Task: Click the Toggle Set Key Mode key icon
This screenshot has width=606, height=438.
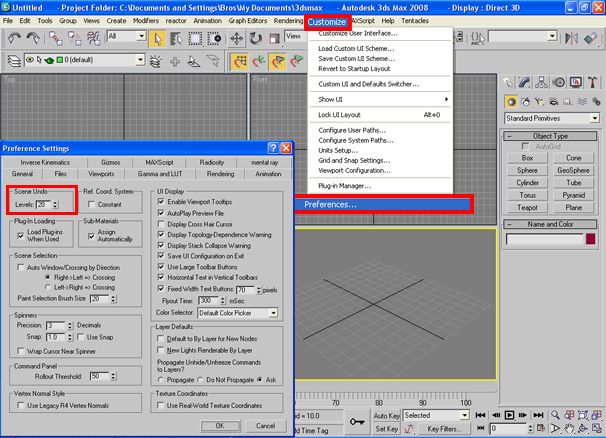Action: 357,422
